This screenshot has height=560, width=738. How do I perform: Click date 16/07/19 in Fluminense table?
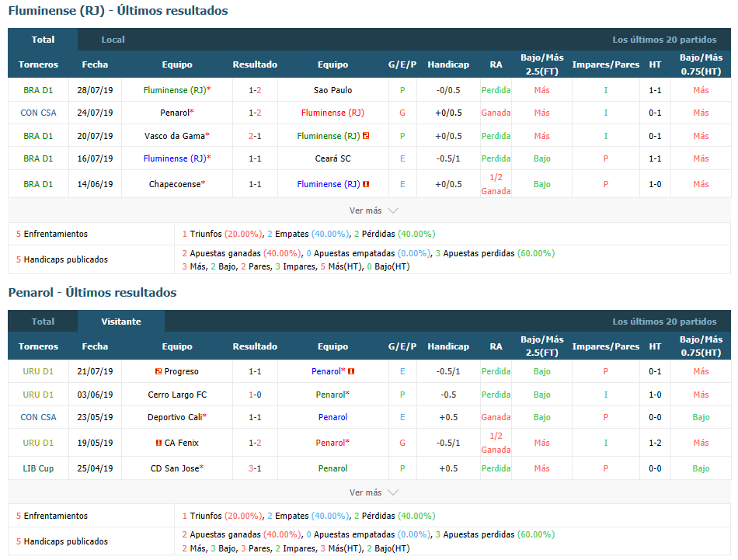coord(95,158)
